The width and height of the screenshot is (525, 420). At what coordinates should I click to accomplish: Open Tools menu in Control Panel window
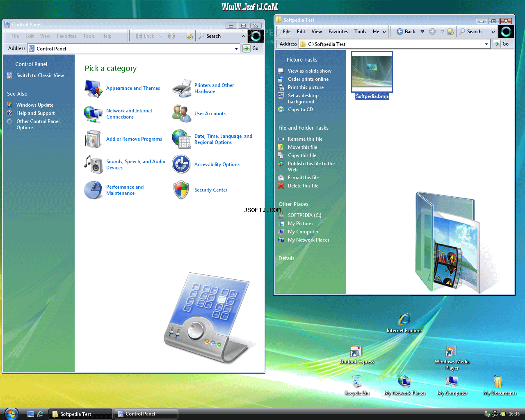pos(89,36)
